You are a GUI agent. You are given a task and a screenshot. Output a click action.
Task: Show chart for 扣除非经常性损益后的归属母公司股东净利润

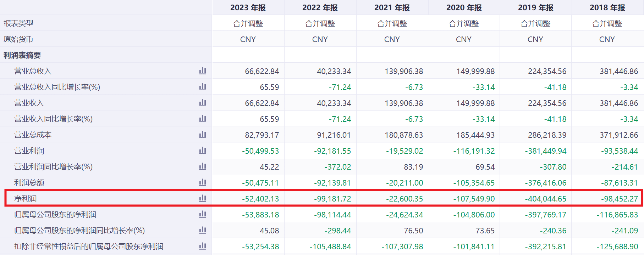[x=203, y=246]
